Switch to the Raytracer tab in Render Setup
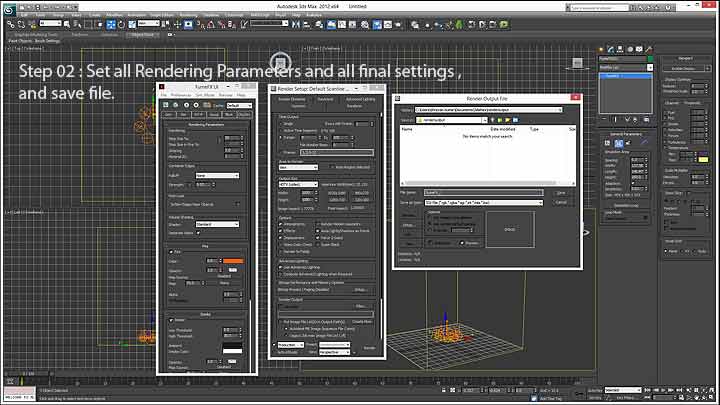Viewport: 720px width, 405px height. coord(325,99)
